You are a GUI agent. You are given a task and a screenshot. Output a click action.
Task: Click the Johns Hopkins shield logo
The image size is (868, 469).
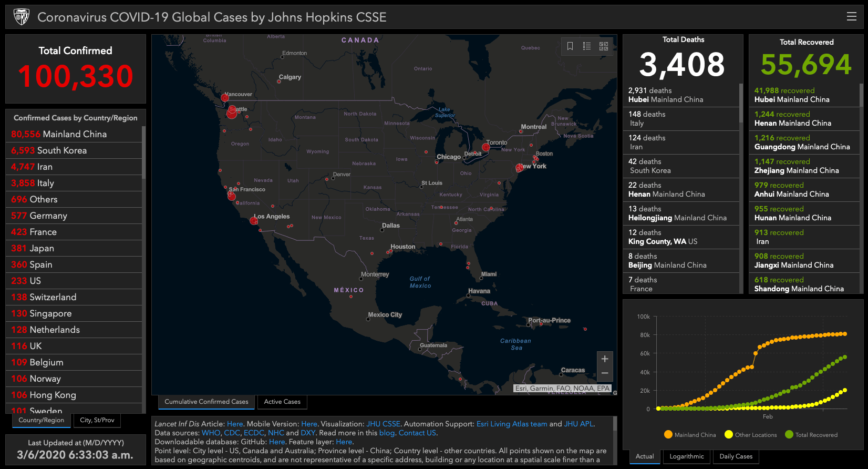pos(22,17)
